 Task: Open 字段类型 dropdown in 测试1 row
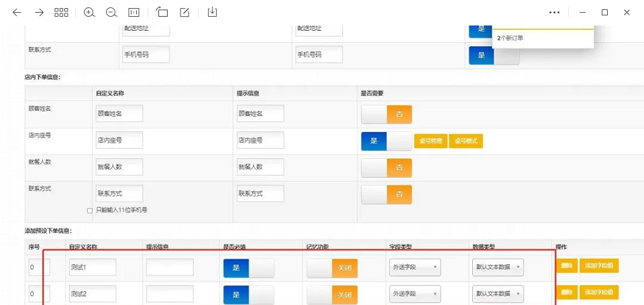(415, 267)
